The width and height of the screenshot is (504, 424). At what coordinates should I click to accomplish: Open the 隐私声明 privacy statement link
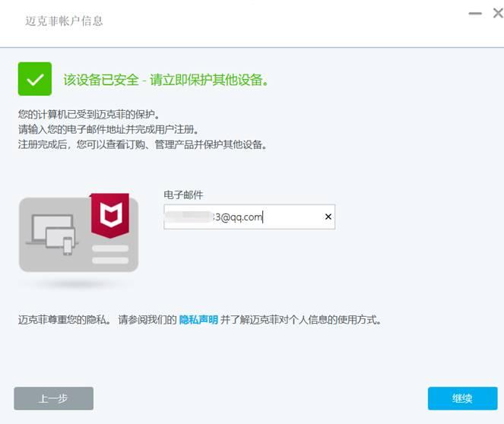(198, 320)
